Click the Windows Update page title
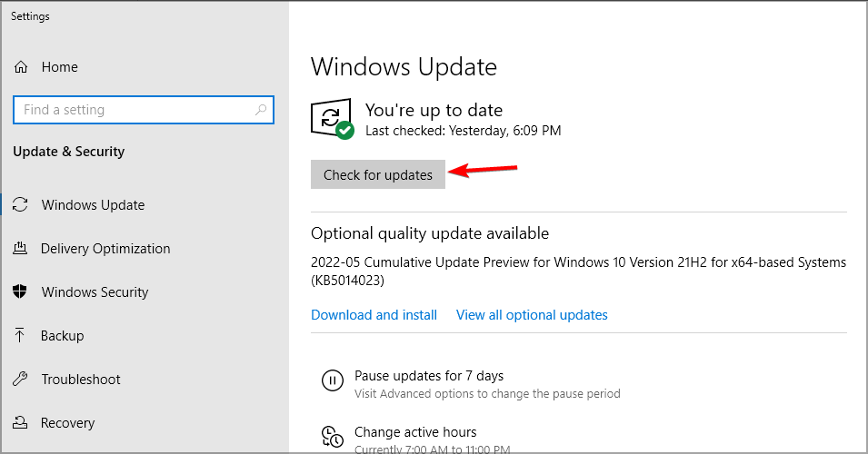 404,67
